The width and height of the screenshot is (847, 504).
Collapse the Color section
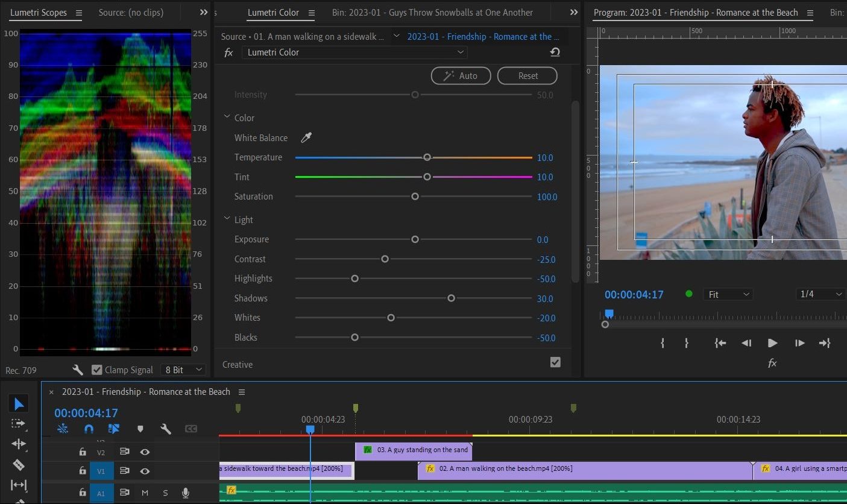click(227, 118)
